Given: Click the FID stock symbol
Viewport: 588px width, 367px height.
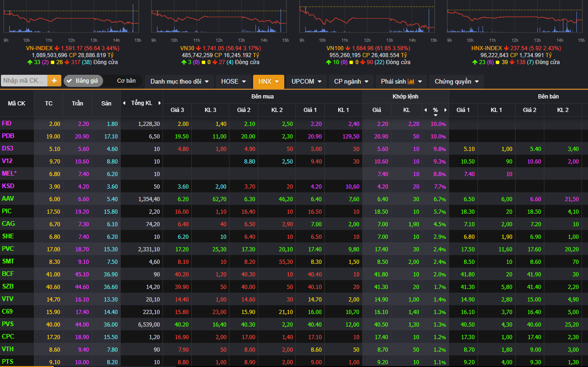Looking at the screenshot, I should pos(7,124).
